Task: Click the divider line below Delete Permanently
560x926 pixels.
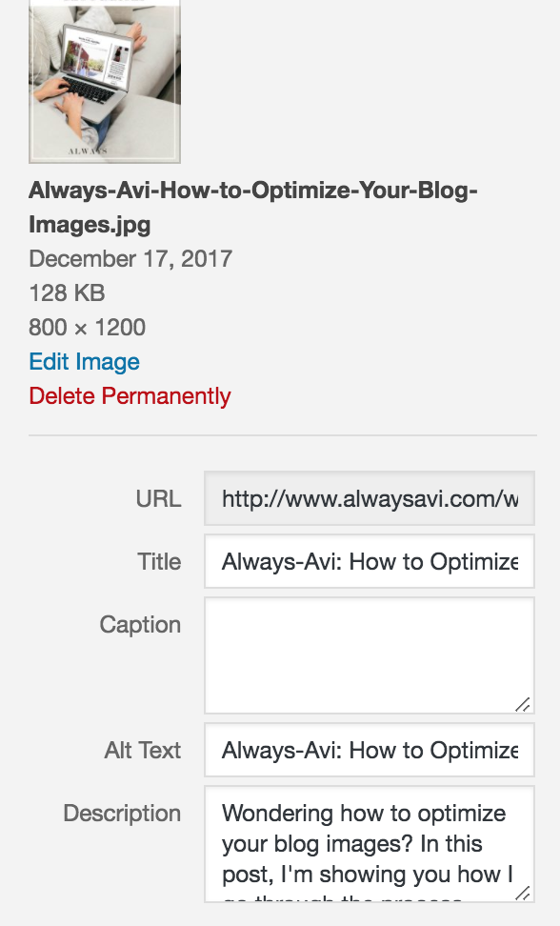Action: pos(283,435)
